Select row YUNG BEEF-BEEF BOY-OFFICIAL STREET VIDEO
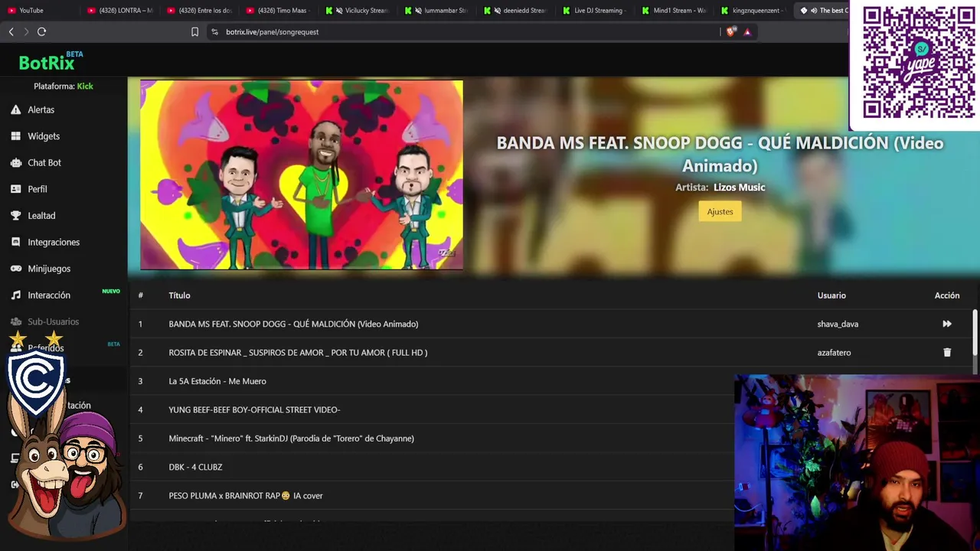Image resolution: width=980 pixels, height=551 pixels. click(x=433, y=409)
